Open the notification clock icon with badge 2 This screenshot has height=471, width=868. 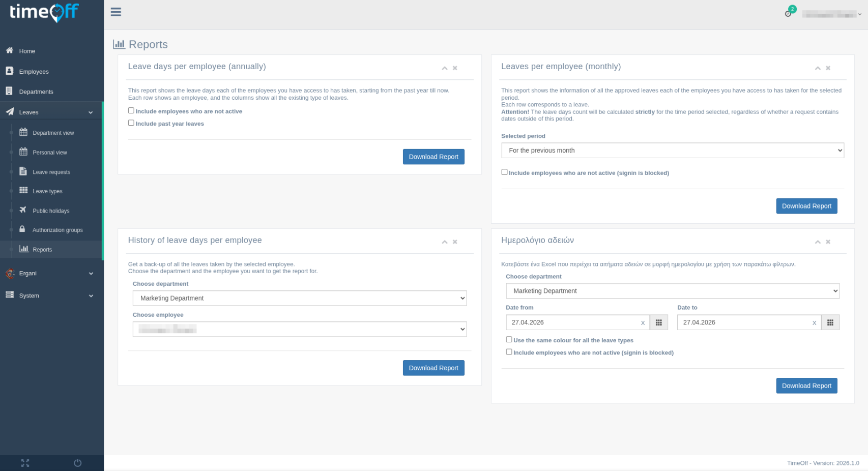[x=787, y=14]
